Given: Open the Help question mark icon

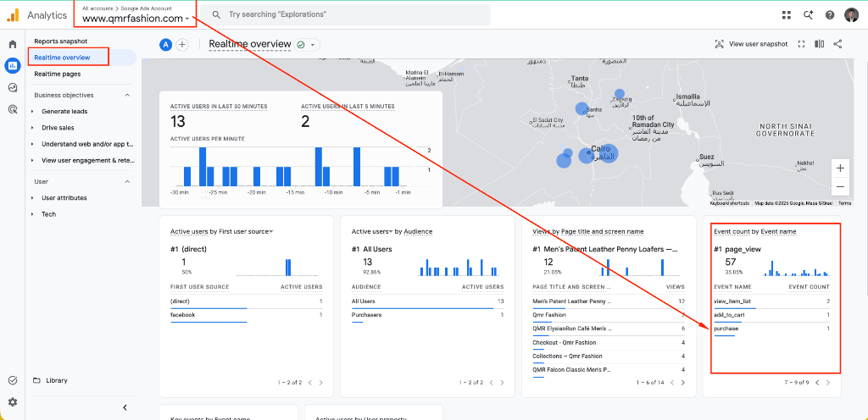Looking at the screenshot, I should 829,15.
